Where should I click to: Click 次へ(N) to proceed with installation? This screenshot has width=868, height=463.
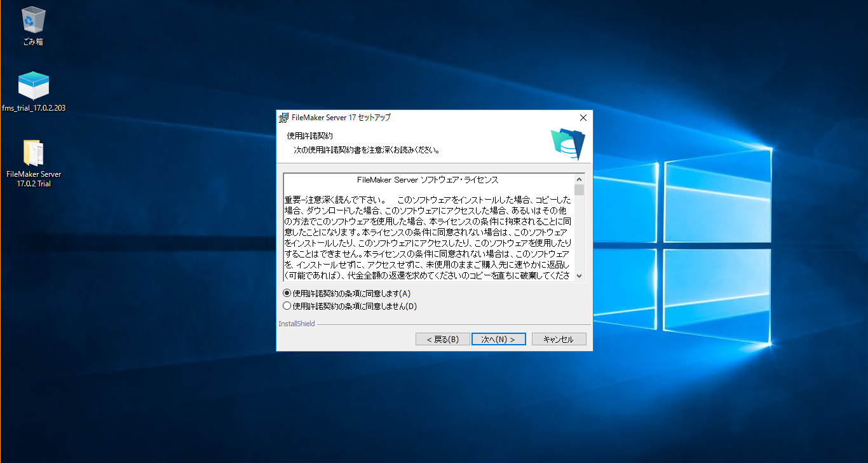click(x=498, y=338)
